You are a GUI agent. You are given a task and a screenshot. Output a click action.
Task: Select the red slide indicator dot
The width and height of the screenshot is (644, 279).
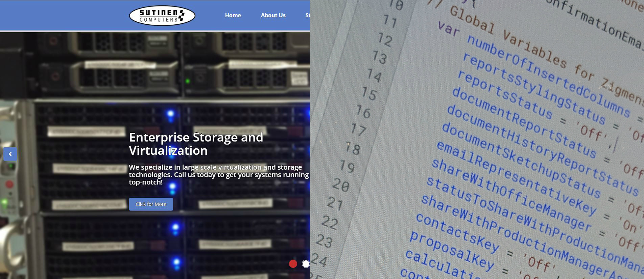pyautogui.click(x=293, y=264)
